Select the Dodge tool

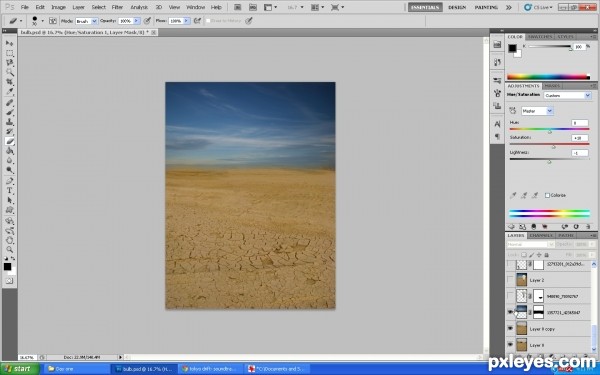click(x=10, y=170)
